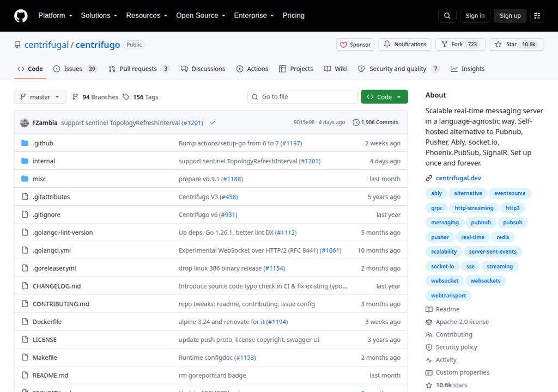Click the scale icon beside Apache-2.0 license
The width and height of the screenshot is (558, 392).
(429, 322)
